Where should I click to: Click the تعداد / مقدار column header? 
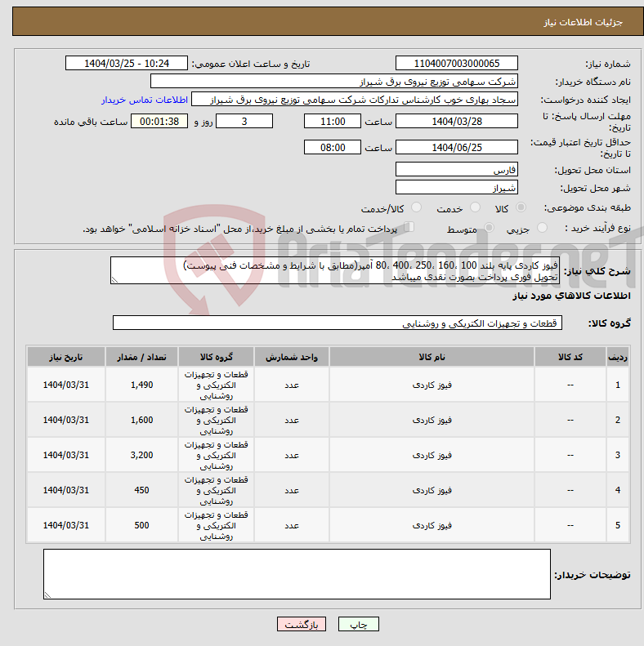[x=141, y=357]
